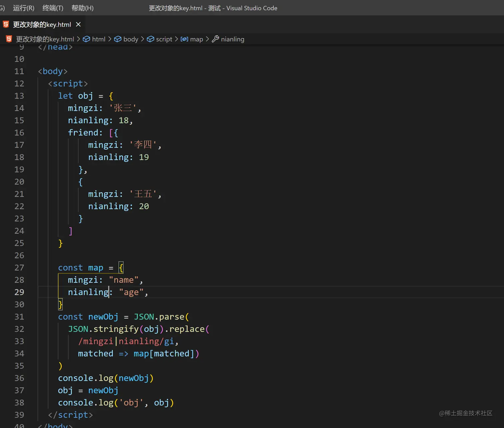Click the HTML5 file icon in breadcrumbs
The image size is (504, 428).
(x=9, y=39)
